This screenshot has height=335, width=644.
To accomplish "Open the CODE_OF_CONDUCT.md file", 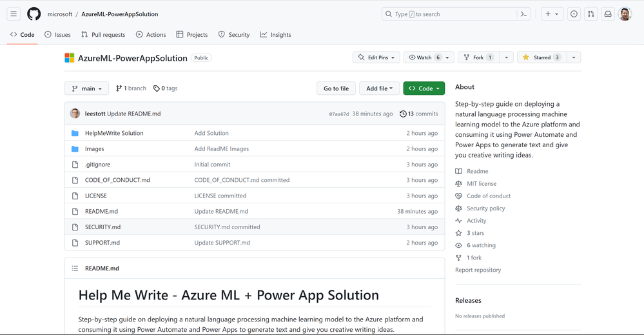I will (117, 180).
